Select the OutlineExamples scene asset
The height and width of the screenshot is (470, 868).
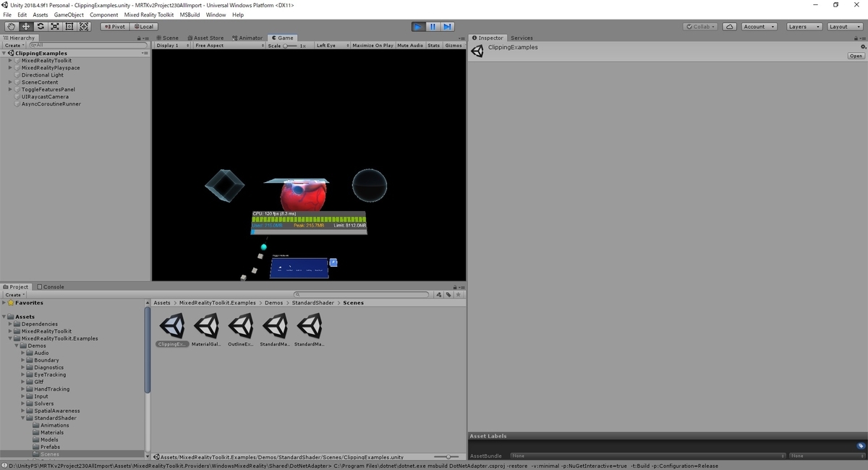[x=241, y=330]
